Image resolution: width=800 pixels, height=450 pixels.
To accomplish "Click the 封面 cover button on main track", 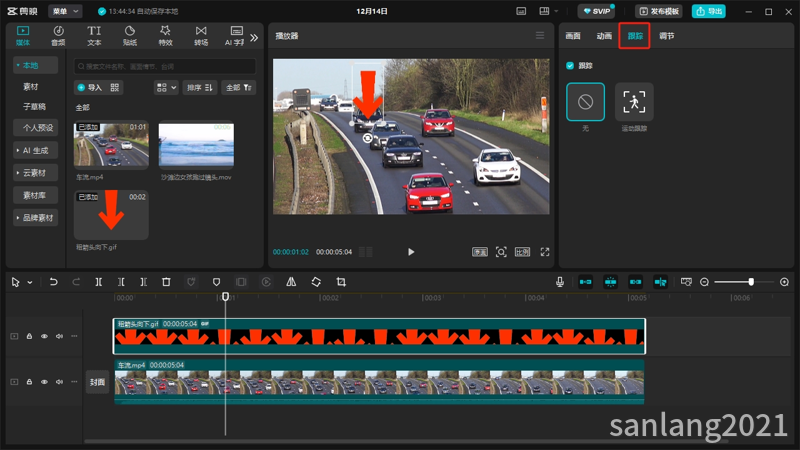I will (x=97, y=382).
